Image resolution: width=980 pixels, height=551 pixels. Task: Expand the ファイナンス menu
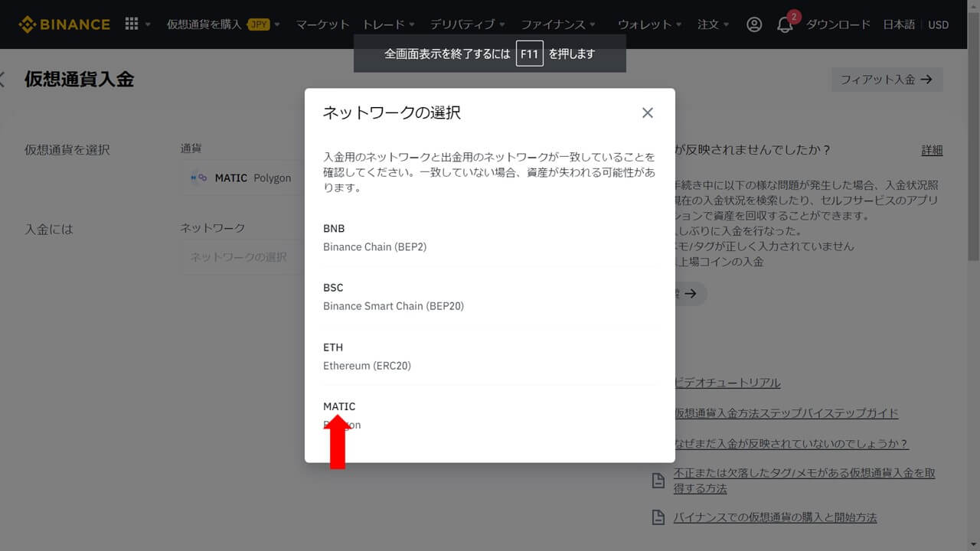(x=558, y=24)
